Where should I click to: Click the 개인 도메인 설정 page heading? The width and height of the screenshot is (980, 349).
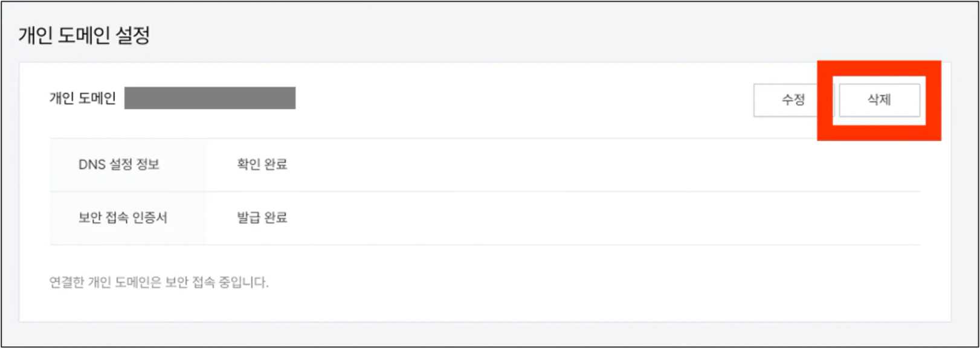[84, 35]
